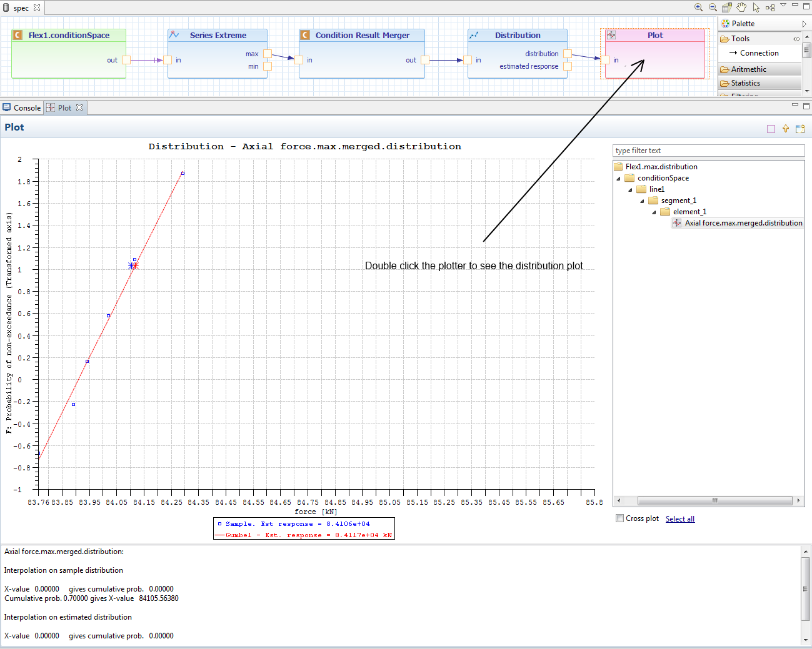
Task: Click the auto-layout diagram icon
Action: pos(770,7)
